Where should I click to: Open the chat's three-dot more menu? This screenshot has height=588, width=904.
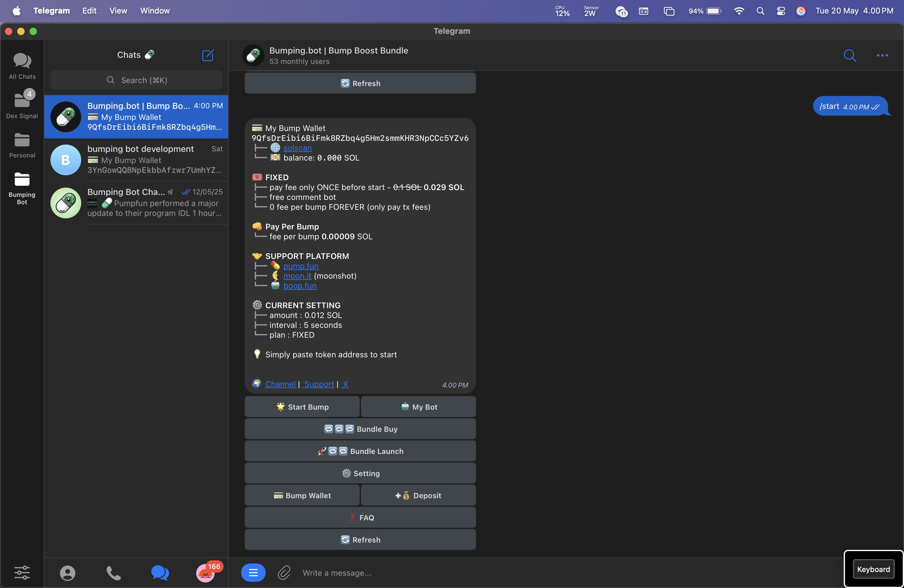click(882, 55)
